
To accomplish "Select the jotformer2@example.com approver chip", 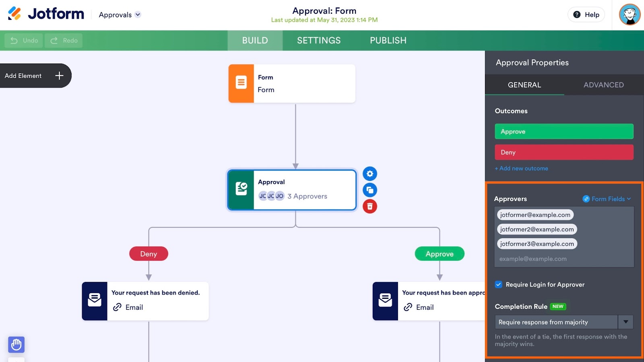I will tap(537, 229).
